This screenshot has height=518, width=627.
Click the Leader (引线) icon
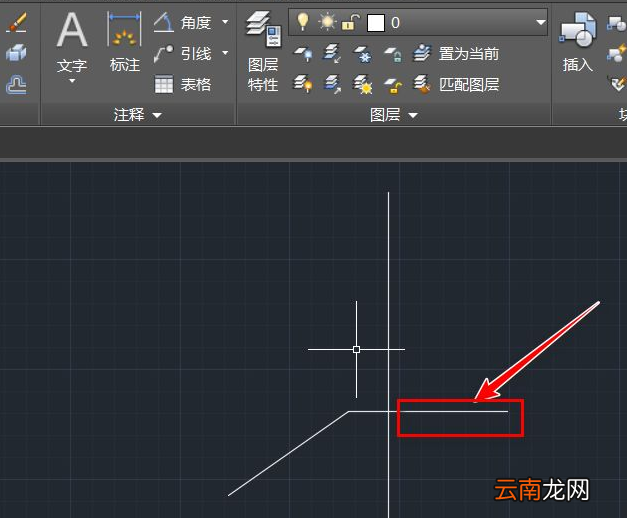164,54
